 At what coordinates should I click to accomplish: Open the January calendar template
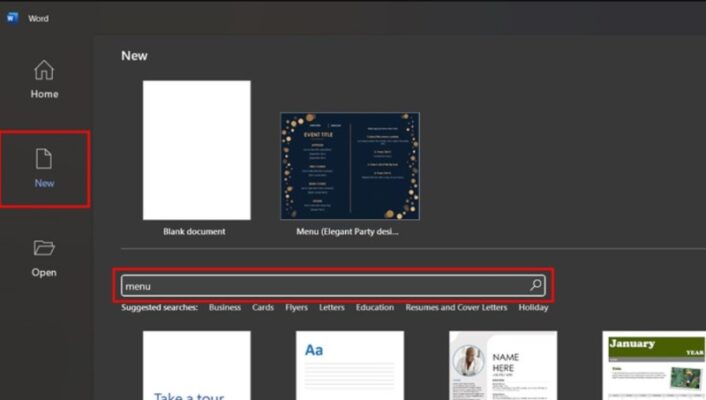[654, 365]
